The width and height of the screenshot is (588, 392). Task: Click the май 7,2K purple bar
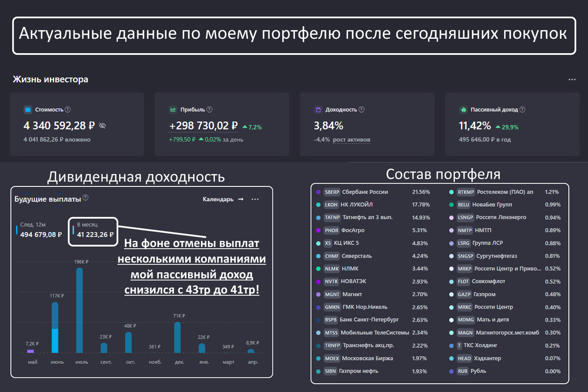[x=30, y=351]
